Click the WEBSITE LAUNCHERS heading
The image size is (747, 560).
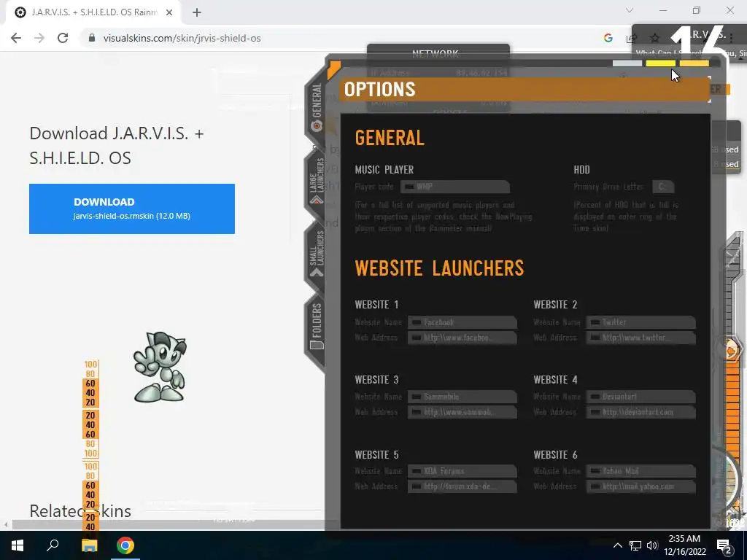point(439,268)
